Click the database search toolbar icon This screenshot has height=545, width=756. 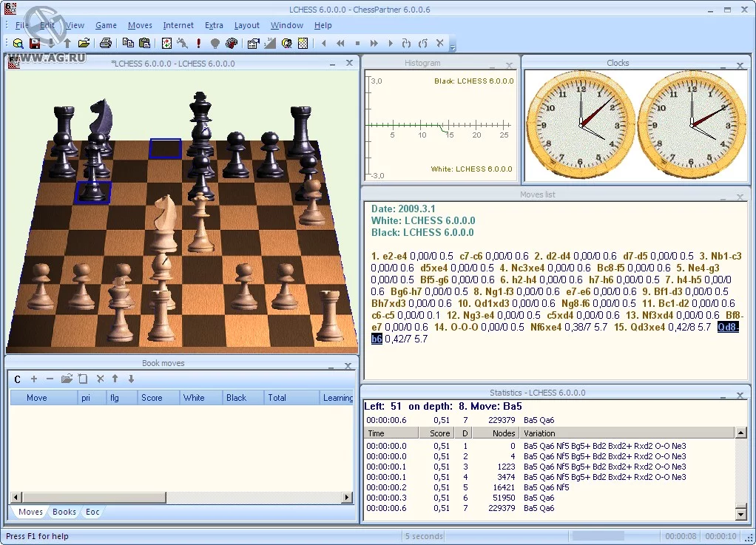18,44
